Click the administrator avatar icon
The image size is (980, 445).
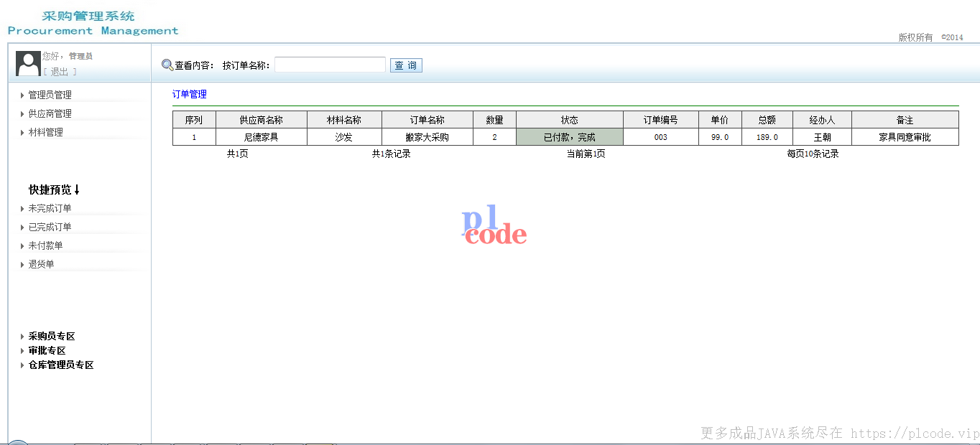[x=28, y=63]
